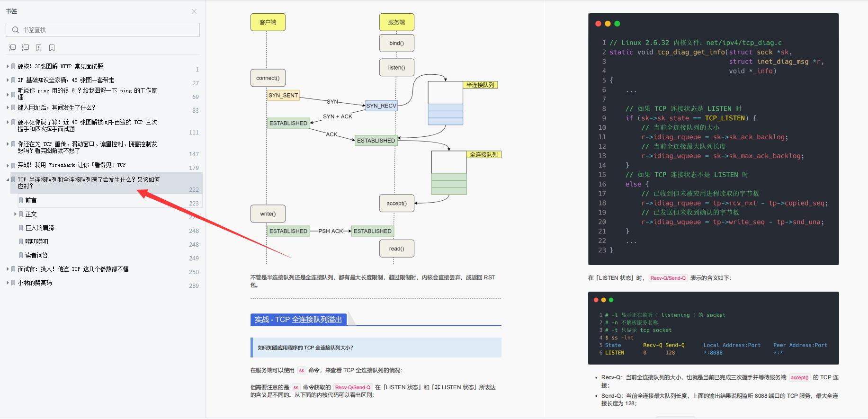
Task: Click the expand all bookmarks icon
Action: (x=12, y=48)
